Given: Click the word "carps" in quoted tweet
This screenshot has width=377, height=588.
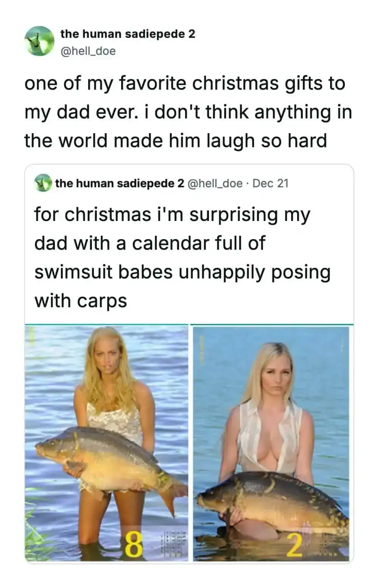Looking at the screenshot, I should (x=102, y=301).
